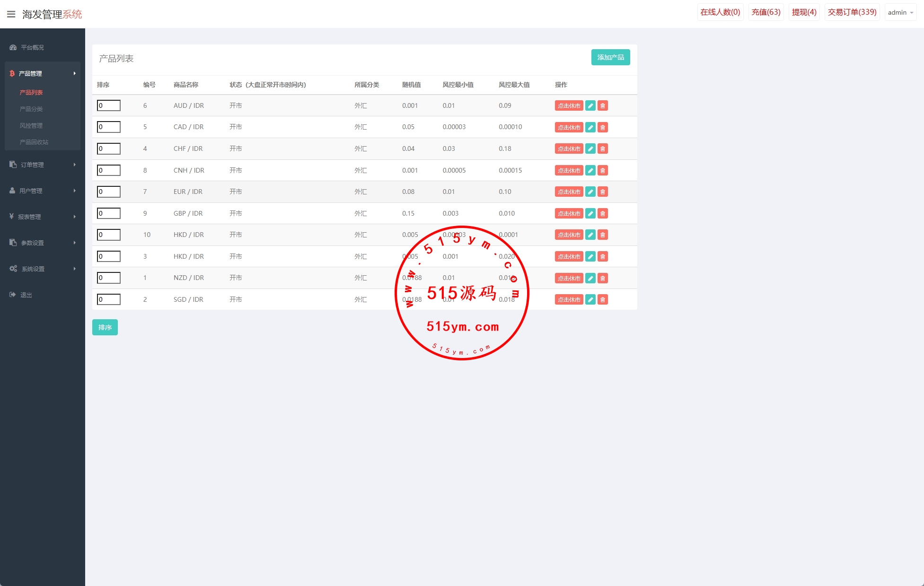Click trash delete icon for CAD / IDR
This screenshot has width=924, height=586.
(602, 127)
